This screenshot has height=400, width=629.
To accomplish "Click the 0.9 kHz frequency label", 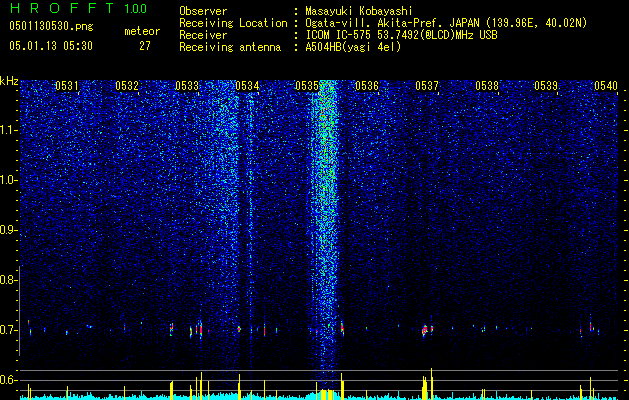I will [x=9, y=230].
